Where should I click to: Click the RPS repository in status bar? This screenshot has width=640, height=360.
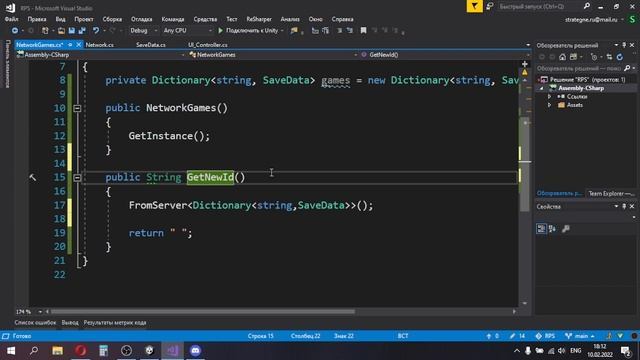pyautogui.click(x=545, y=336)
